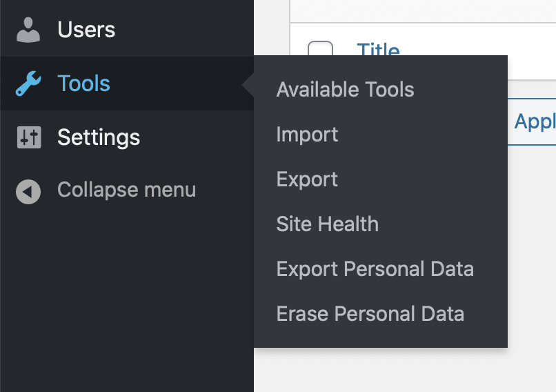Viewport: 556px width, 392px height.
Task: Open Site Health from the submenu
Action: click(x=327, y=224)
